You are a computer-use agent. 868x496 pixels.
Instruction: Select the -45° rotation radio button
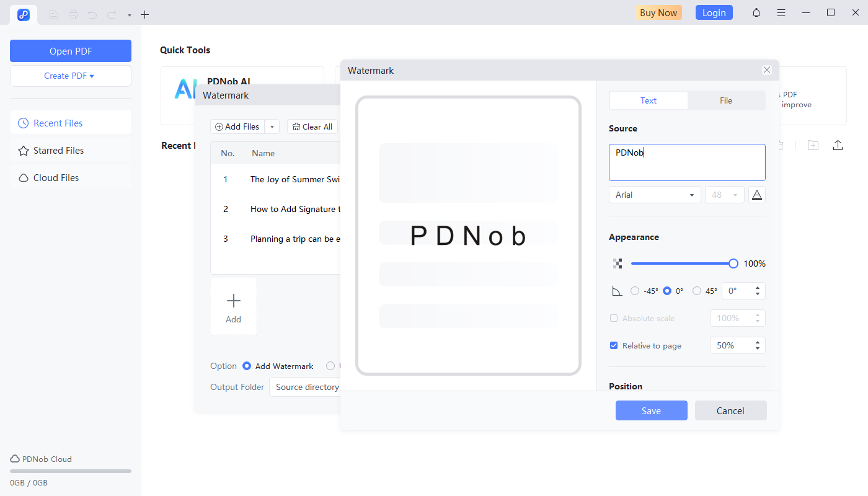(635, 291)
